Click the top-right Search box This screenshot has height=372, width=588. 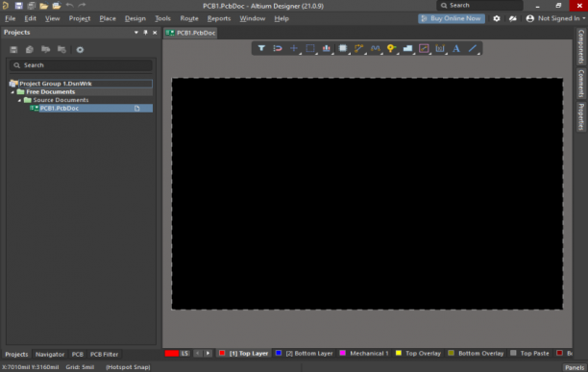479,5
